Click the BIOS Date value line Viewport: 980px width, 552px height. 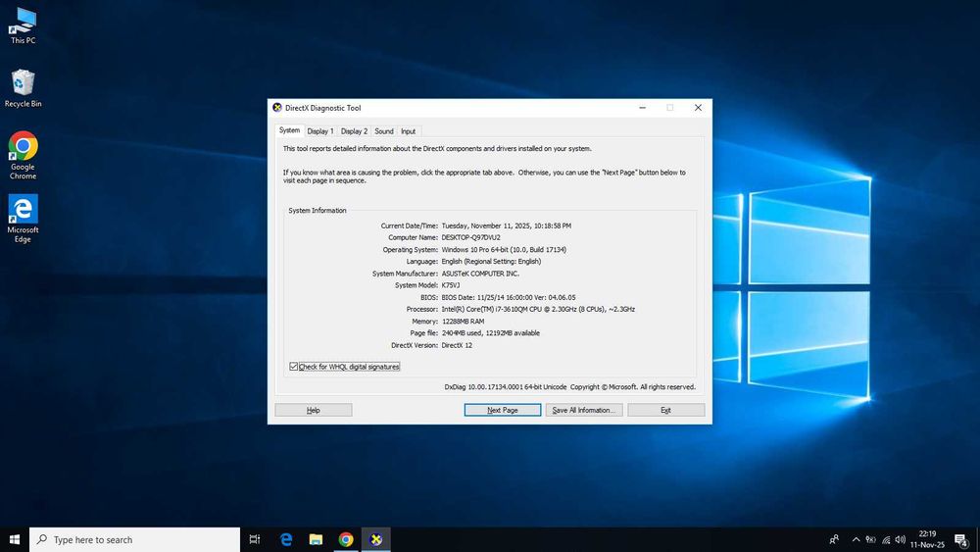click(508, 297)
